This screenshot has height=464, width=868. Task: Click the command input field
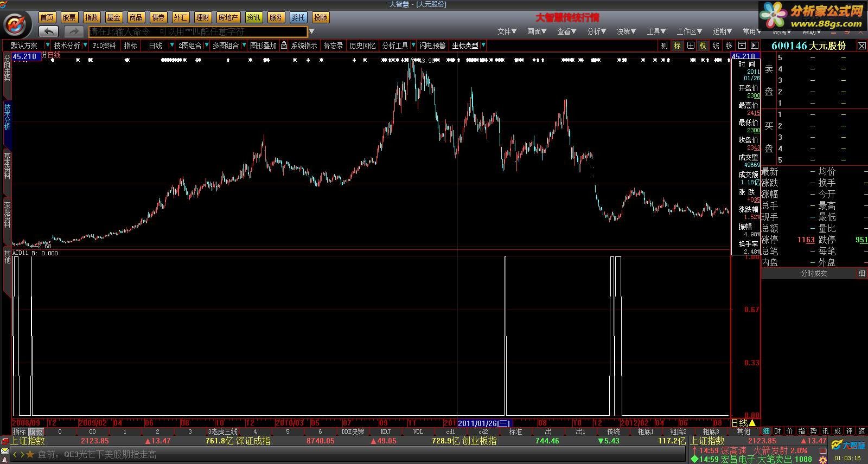pyautogui.click(x=197, y=31)
